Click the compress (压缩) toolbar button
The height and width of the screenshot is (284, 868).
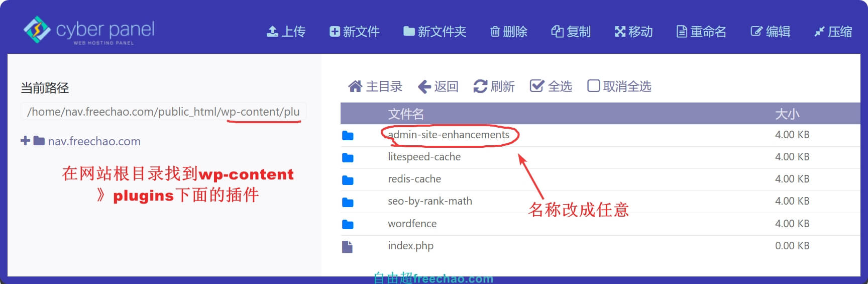[833, 32]
